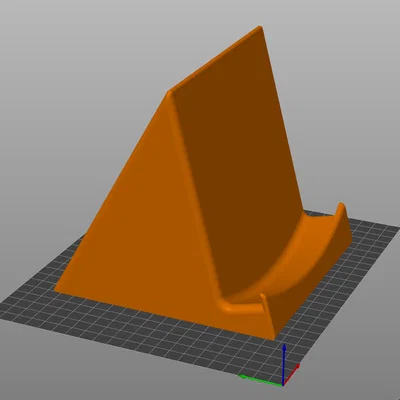The width and height of the screenshot is (400, 400).
Task: Click the green Y axis arrow
Action: 261,380
